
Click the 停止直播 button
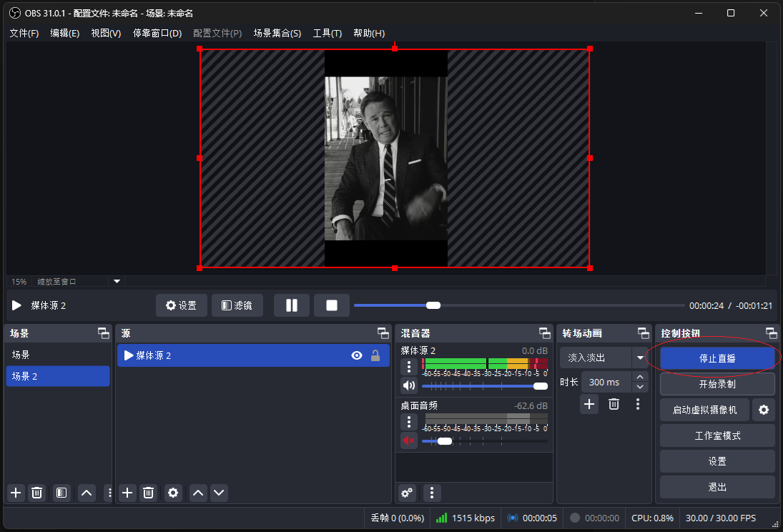[717, 358]
